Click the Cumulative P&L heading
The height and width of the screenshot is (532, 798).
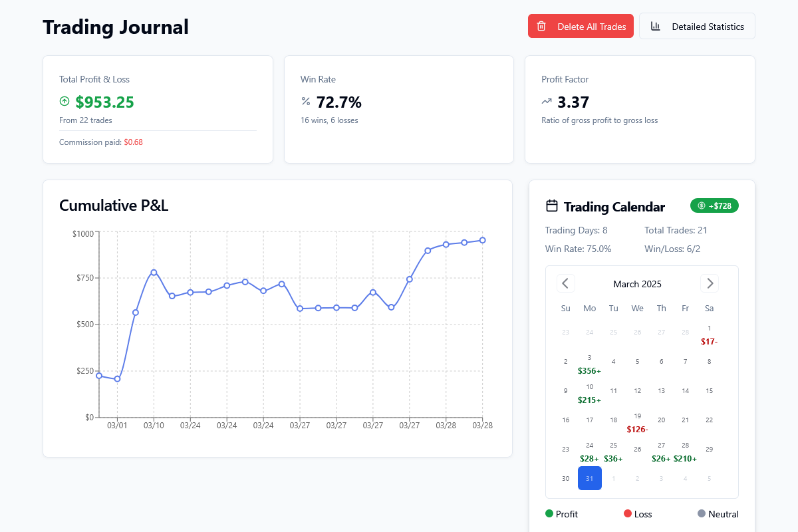114,205
